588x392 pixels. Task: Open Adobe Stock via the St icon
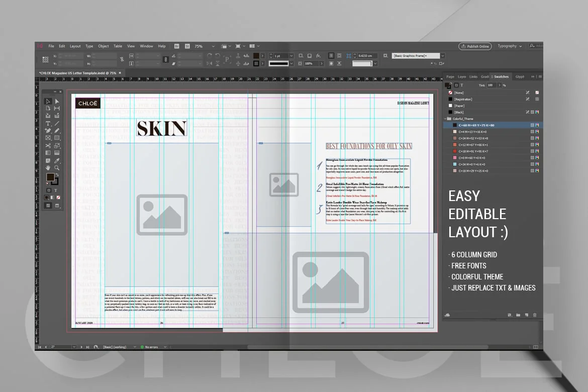pyautogui.click(x=187, y=47)
